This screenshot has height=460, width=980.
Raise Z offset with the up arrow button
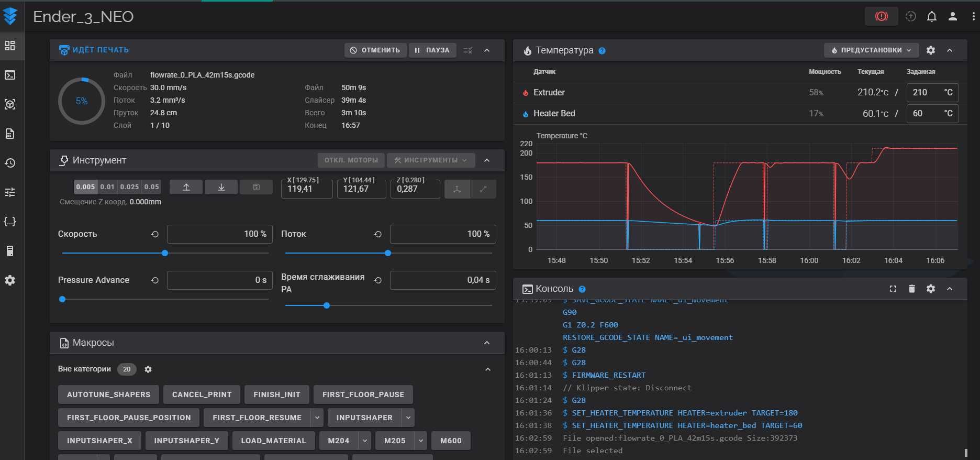(186, 187)
